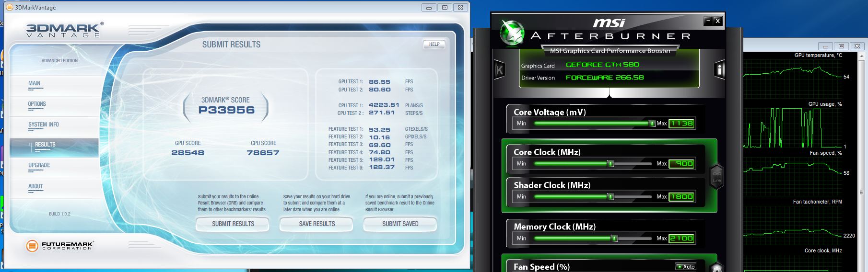Click the FEATURE TEST 6 value 128.37

(381, 168)
